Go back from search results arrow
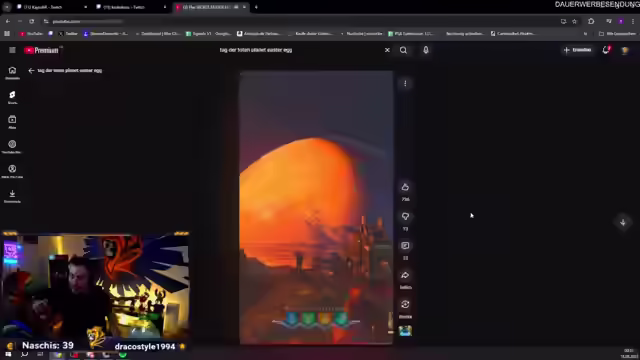Image resolution: width=640 pixels, height=360 pixels. coord(31,71)
